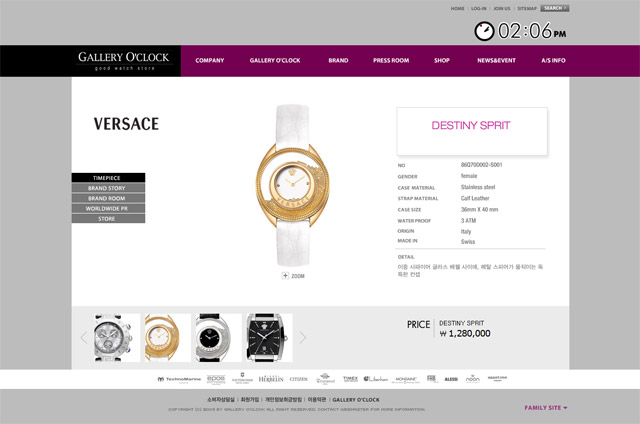Screen dimensions: 640x424
Task: Click the Destiny Sprit title box
Action: [x=472, y=131]
